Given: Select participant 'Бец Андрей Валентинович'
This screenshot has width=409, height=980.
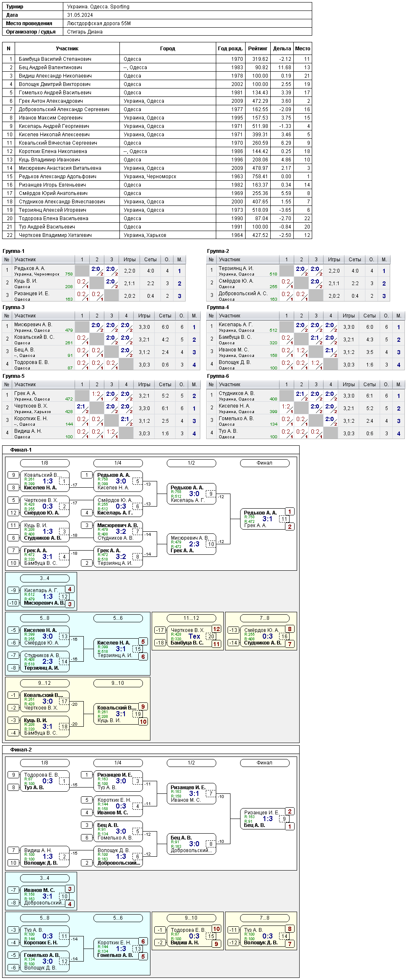Looking at the screenshot, I should pos(50,68).
